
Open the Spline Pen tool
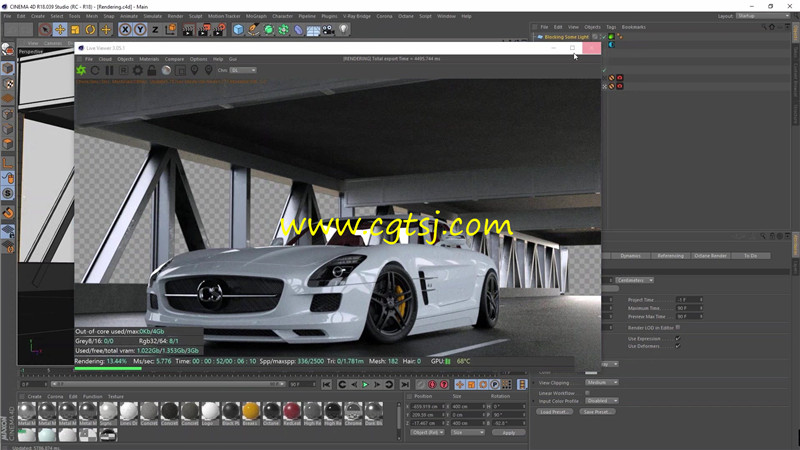pos(254,30)
